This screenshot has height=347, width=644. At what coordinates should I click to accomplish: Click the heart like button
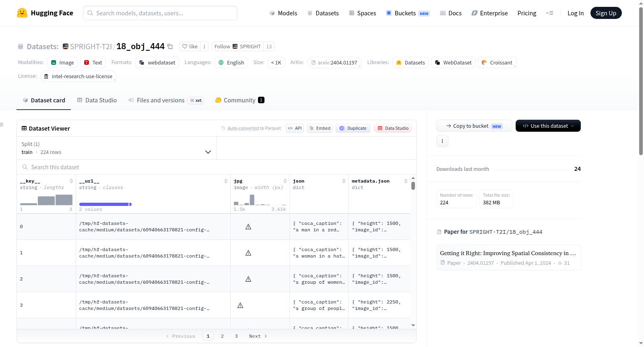[x=190, y=46]
